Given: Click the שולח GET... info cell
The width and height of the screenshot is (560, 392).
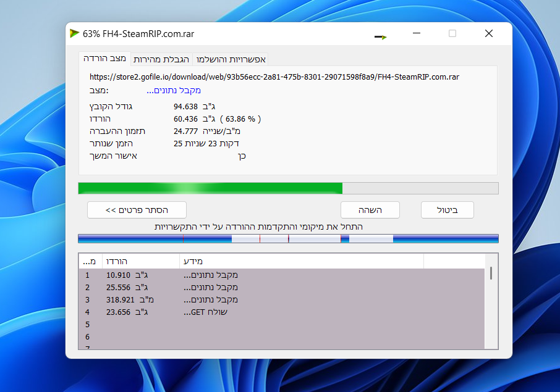Looking at the screenshot, I should 205,312.
